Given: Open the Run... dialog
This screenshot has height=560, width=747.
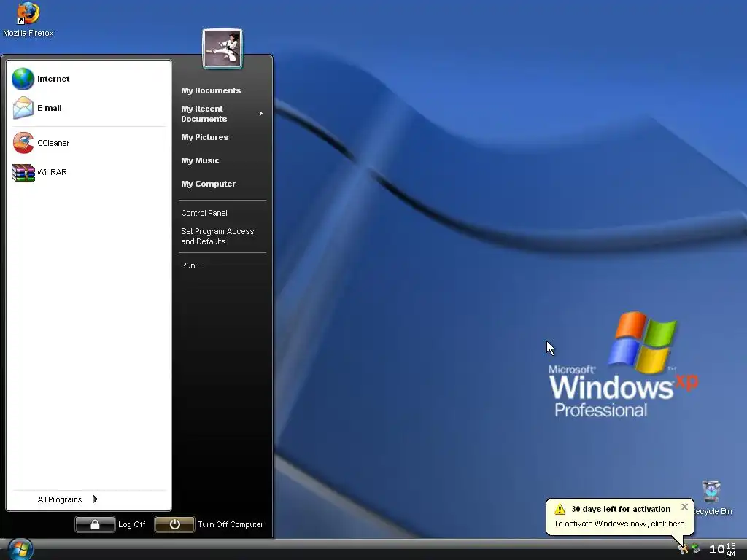Looking at the screenshot, I should pyautogui.click(x=191, y=265).
